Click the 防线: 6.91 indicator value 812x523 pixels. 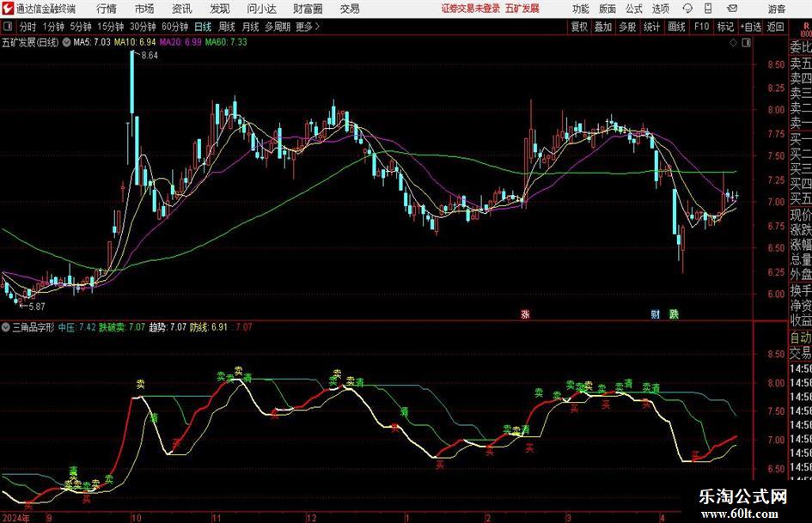tap(208, 327)
